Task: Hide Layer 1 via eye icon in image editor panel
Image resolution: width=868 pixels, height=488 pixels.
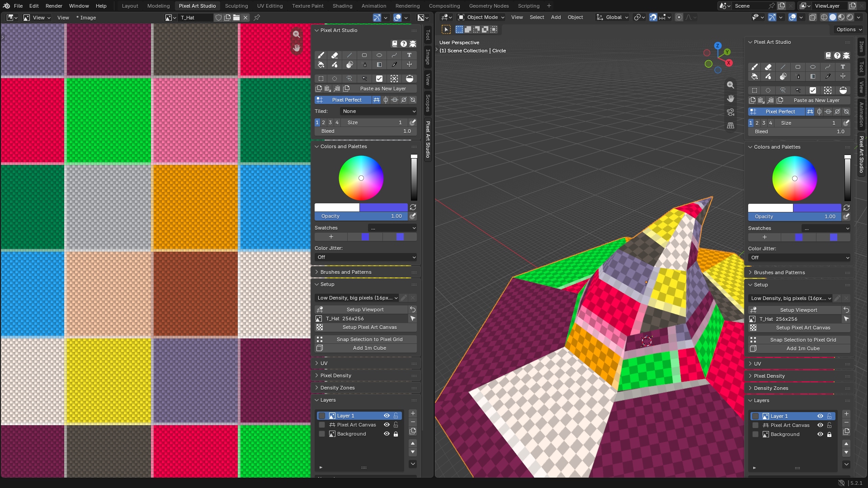Action: point(387,416)
